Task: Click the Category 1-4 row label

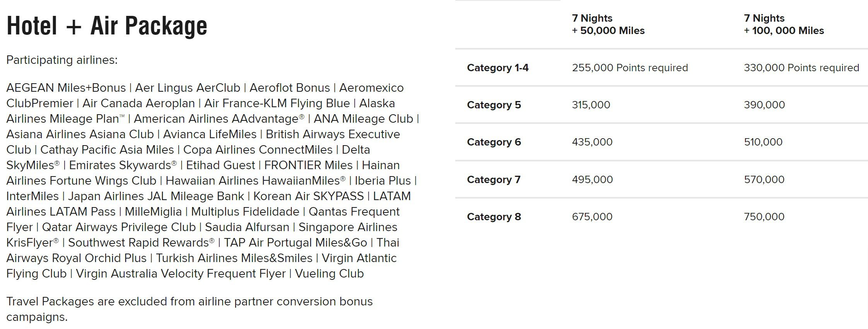Action: click(x=497, y=68)
